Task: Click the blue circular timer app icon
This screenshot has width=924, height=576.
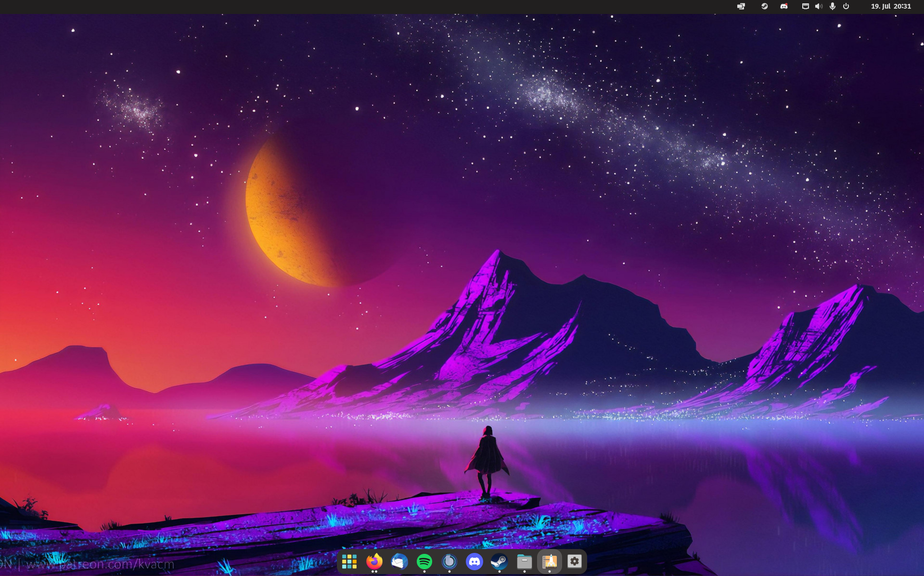Action: click(x=449, y=562)
